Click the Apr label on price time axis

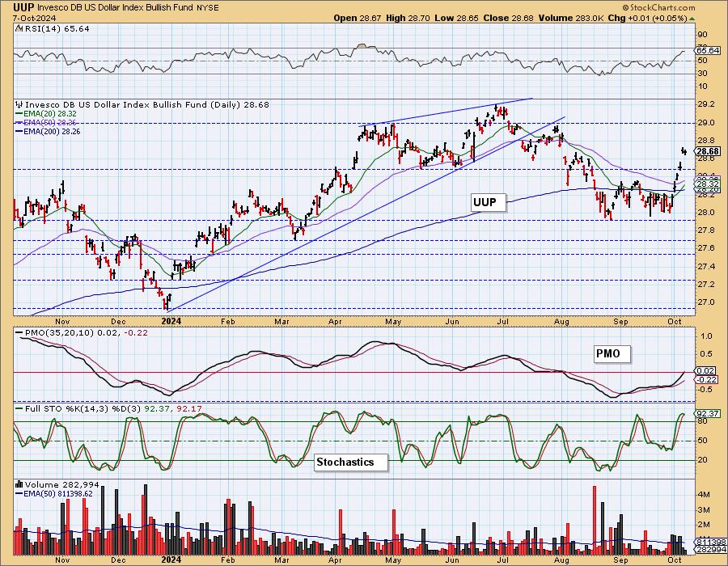pyautogui.click(x=335, y=321)
